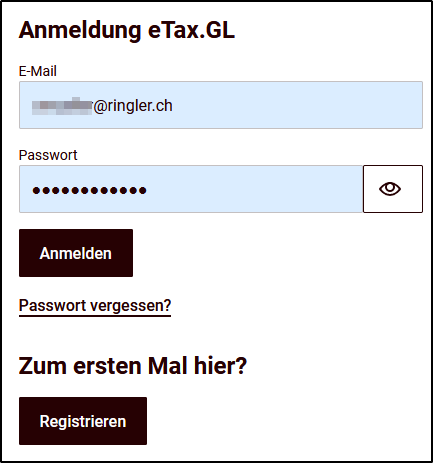Viewport: 433px width, 463px height.
Task: Focus the E-Mail input field
Action: click(x=221, y=105)
